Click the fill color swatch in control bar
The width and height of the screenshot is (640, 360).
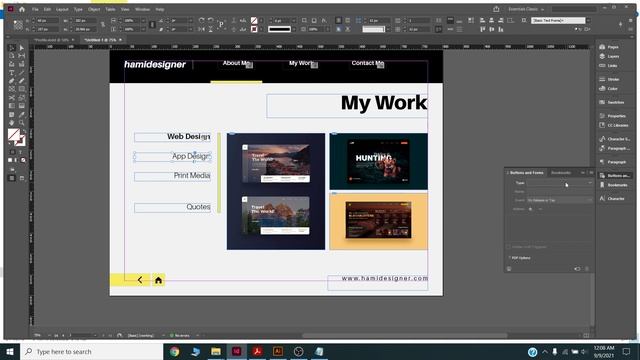tap(254, 20)
